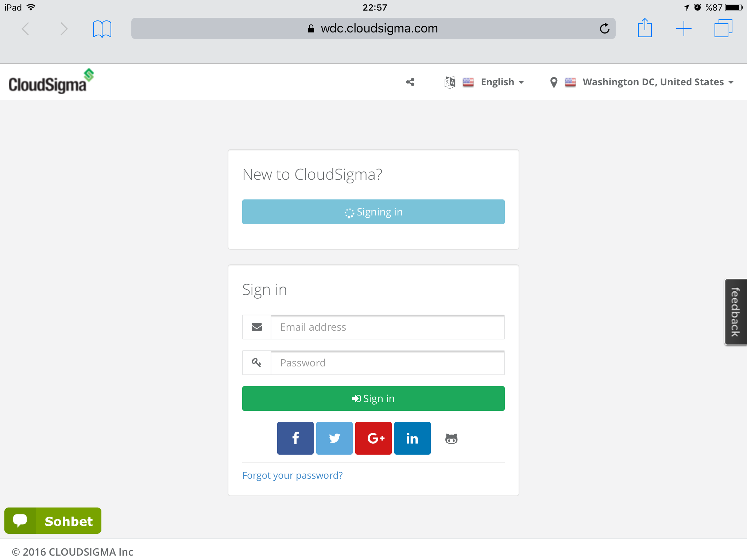Tap the wdc.cloudsigma.com address bar
Image resolution: width=747 pixels, height=560 pixels.
(373, 28)
